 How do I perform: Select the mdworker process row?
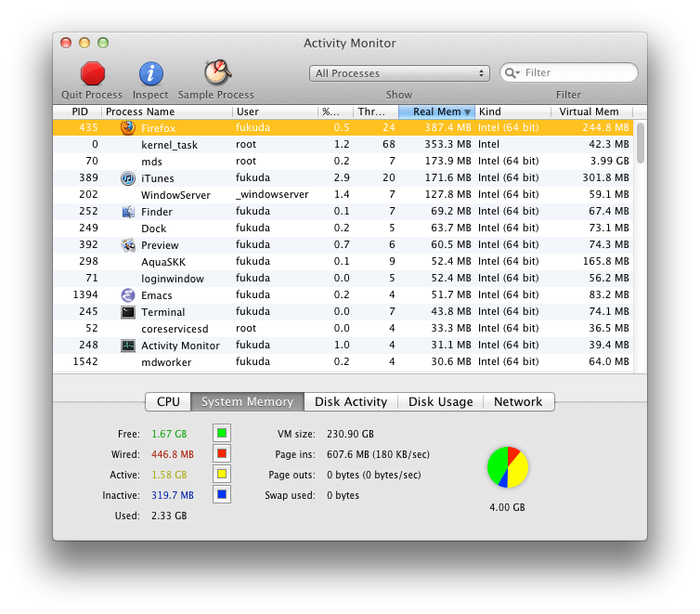coord(343,362)
